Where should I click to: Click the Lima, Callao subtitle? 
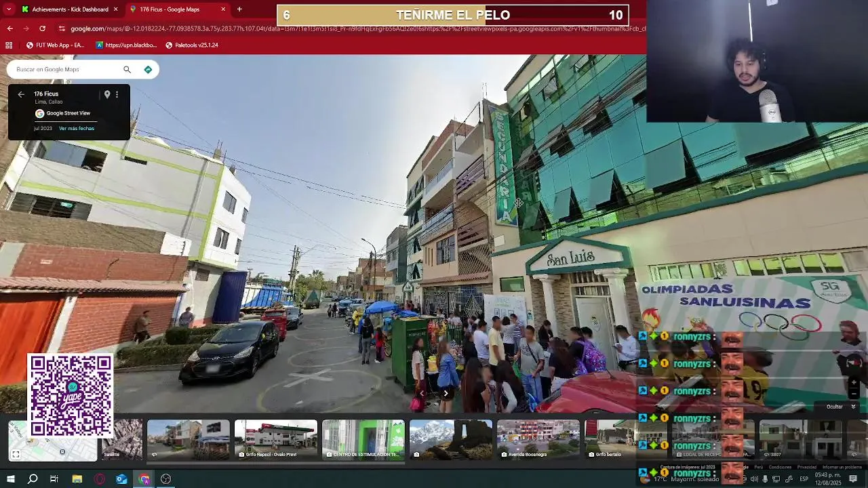click(x=48, y=102)
